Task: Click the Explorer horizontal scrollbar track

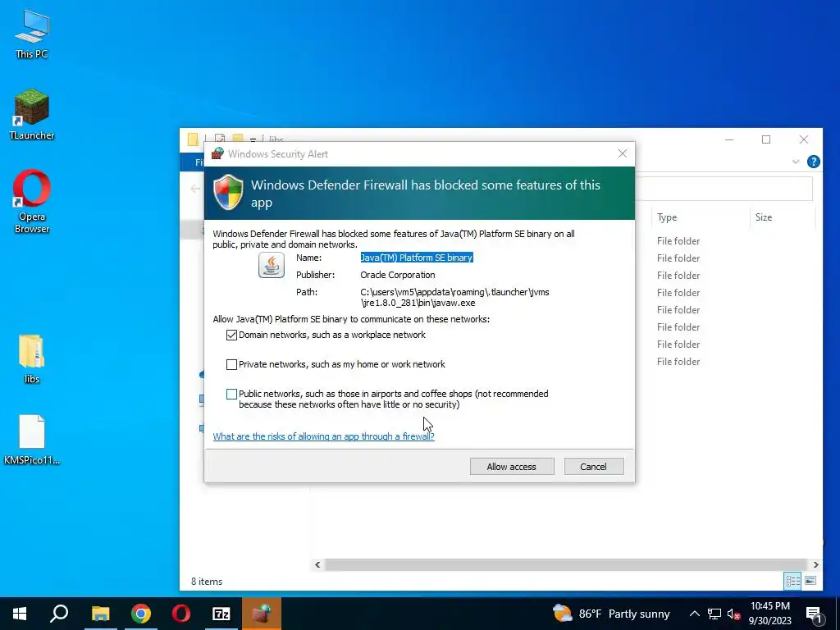Action: coord(566,564)
